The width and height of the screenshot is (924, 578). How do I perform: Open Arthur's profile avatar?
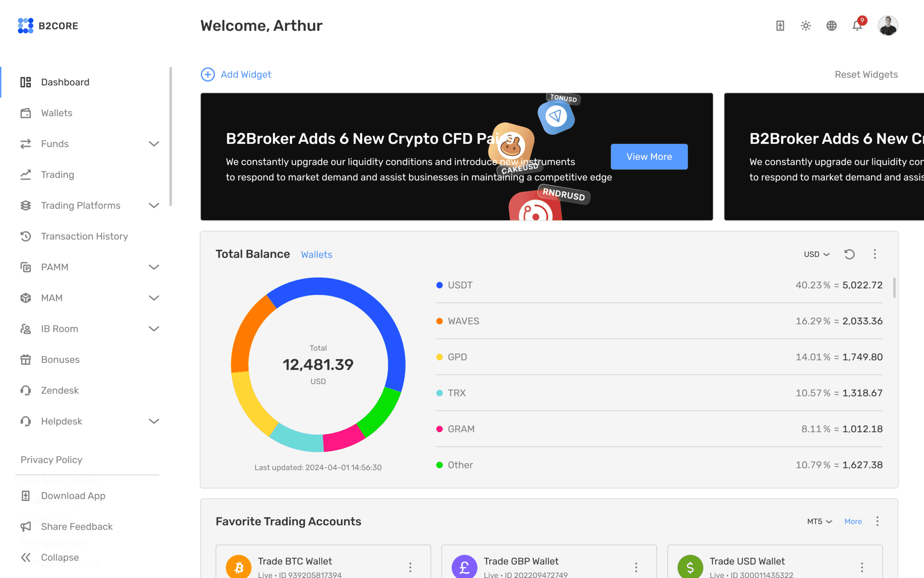[x=888, y=26]
